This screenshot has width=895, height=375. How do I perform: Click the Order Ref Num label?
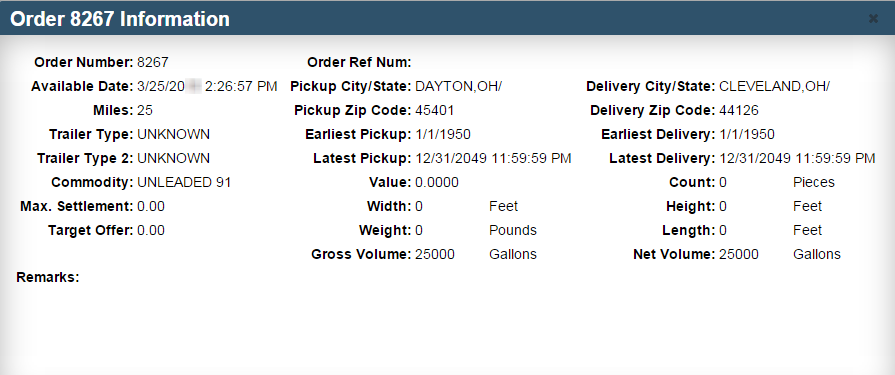click(x=359, y=62)
